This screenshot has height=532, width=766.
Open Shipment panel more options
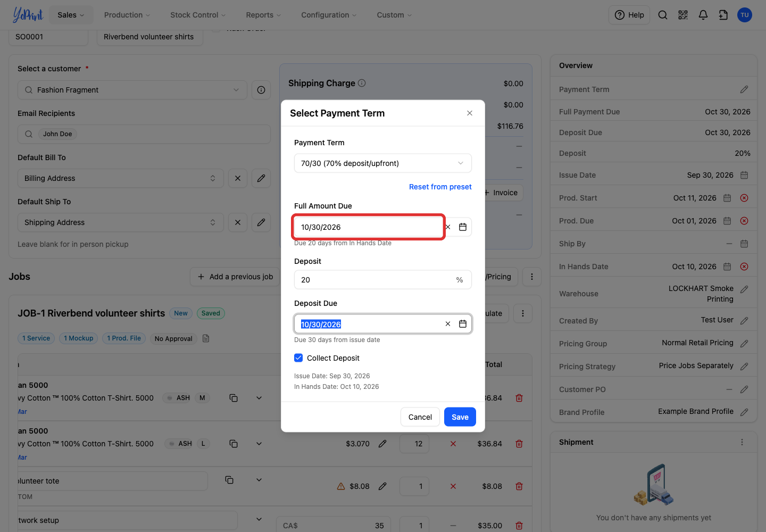742,442
